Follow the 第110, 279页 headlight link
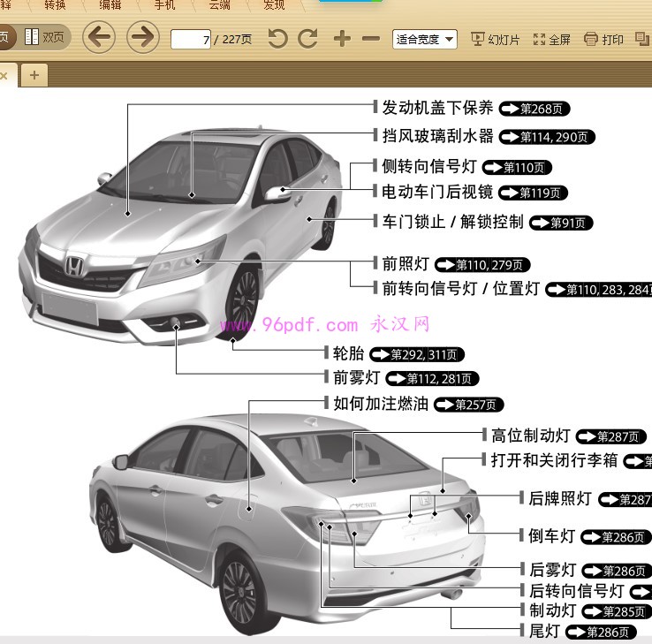The image size is (652, 644). 482,265
